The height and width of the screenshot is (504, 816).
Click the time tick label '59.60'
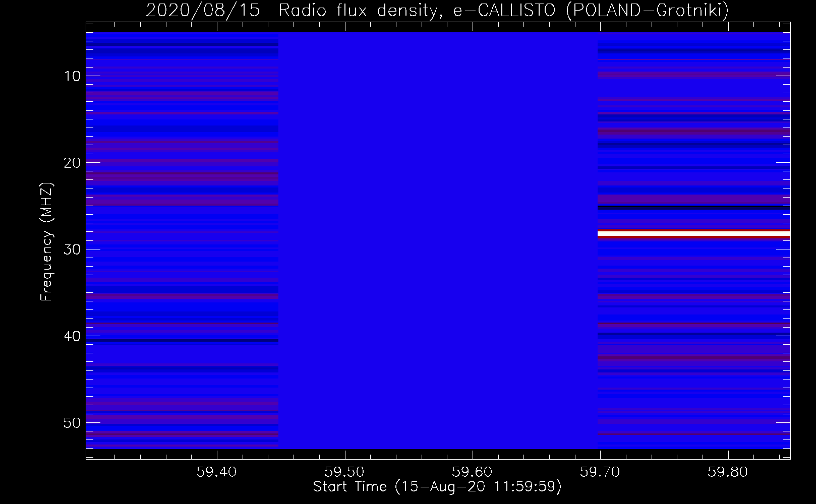pos(473,472)
